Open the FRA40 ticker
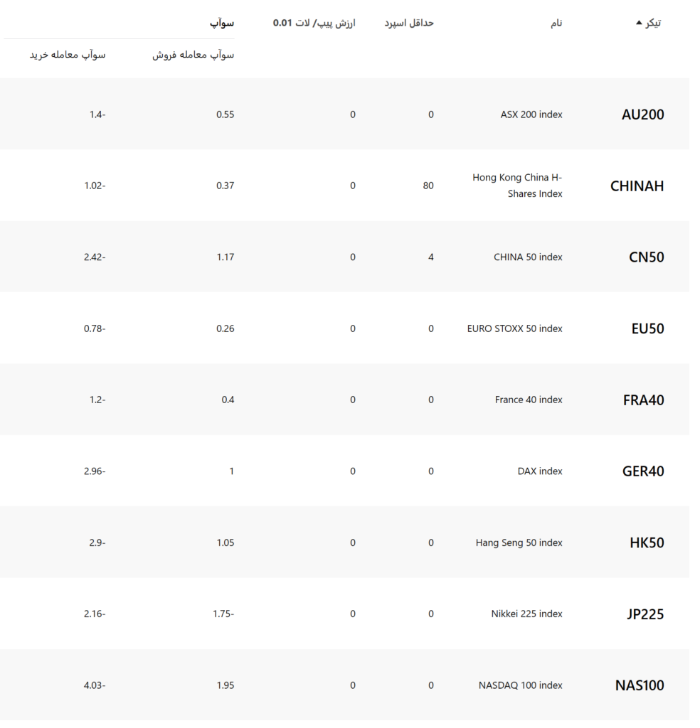 click(644, 400)
